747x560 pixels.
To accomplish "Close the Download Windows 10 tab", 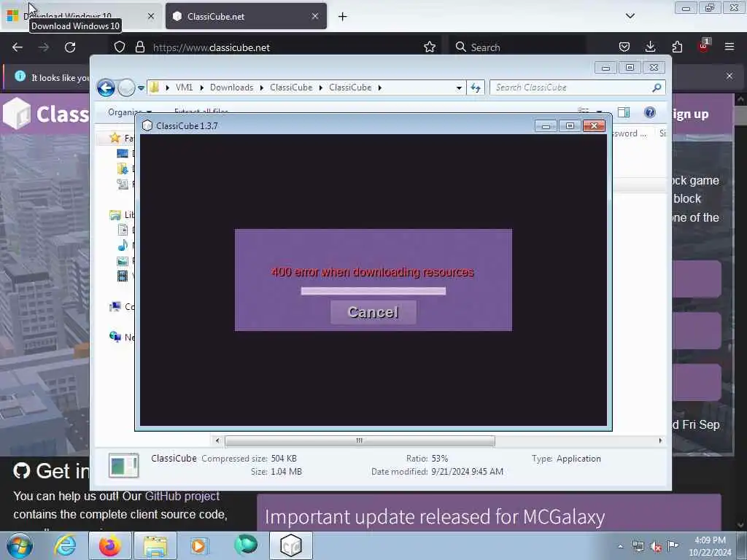I will [x=150, y=16].
